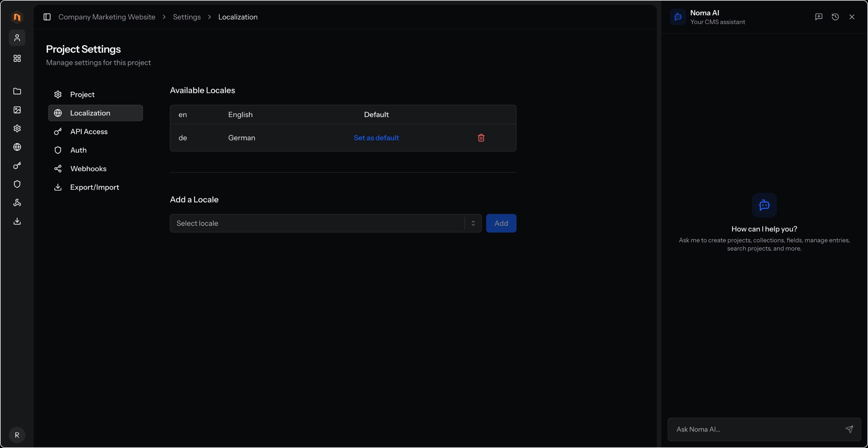Switch to the Webhooks settings tab
Image resolution: width=868 pixels, height=448 pixels.
point(88,169)
